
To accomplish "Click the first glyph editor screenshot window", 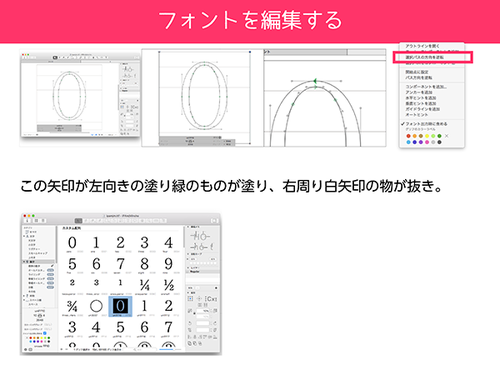I will (81, 95).
